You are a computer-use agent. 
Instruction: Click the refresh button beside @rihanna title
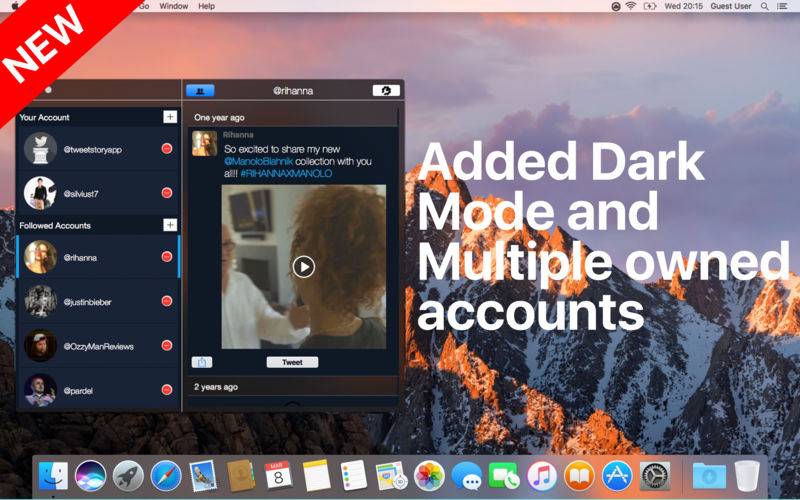(386, 91)
